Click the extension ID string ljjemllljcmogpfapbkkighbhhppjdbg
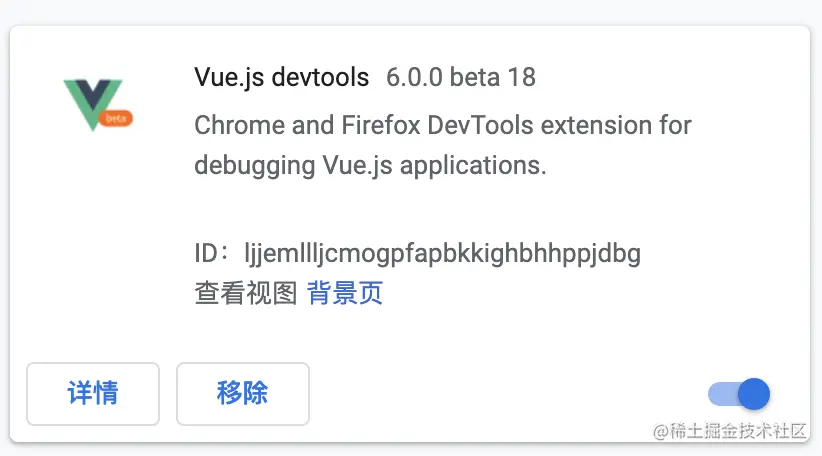The image size is (822, 456). [x=442, y=253]
